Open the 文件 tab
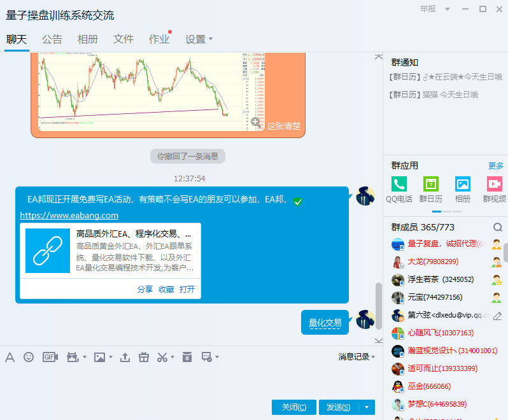 123,39
